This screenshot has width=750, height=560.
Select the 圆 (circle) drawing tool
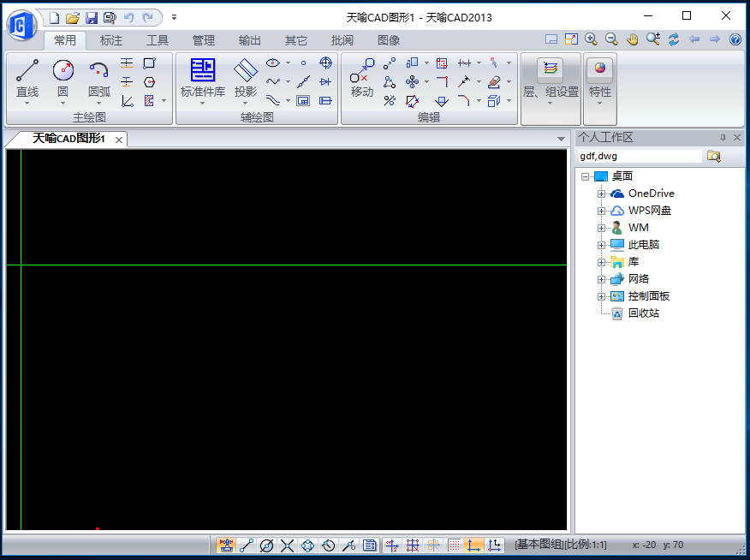coord(62,78)
